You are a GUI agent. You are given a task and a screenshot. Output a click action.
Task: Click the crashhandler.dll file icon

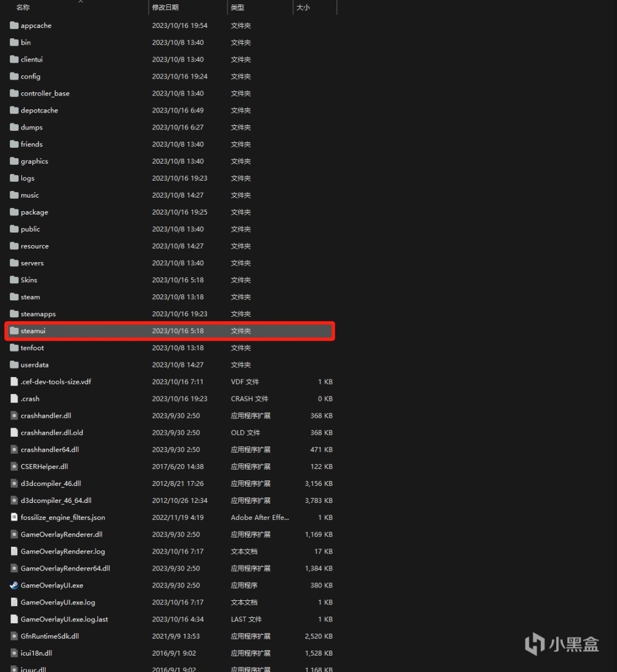15,415
